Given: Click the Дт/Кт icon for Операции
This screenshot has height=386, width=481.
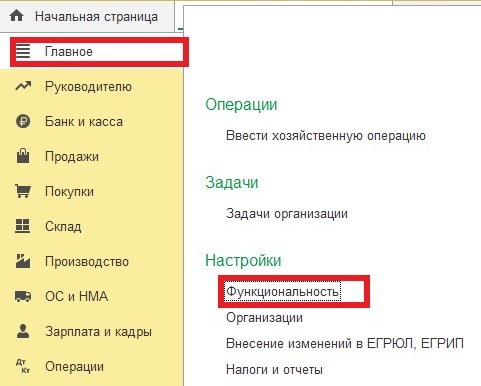Looking at the screenshot, I should (x=23, y=366).
